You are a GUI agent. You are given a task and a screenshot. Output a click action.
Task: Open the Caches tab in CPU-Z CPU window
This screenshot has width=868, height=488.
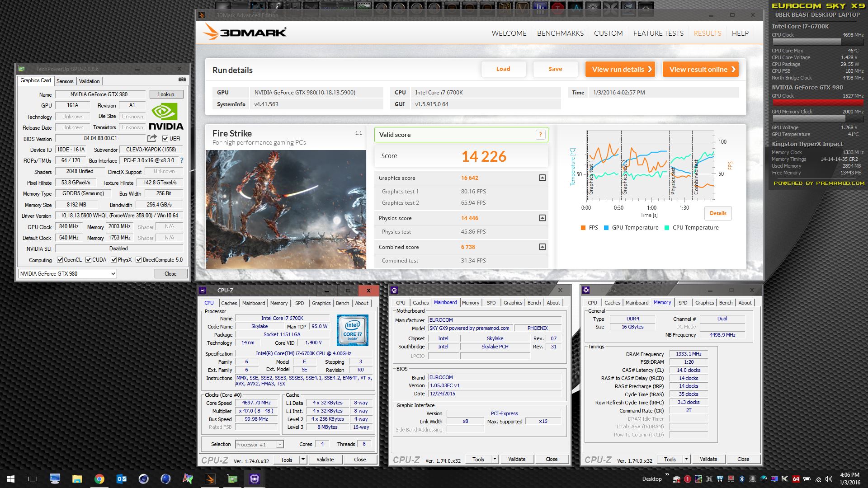tap(229, 303)
